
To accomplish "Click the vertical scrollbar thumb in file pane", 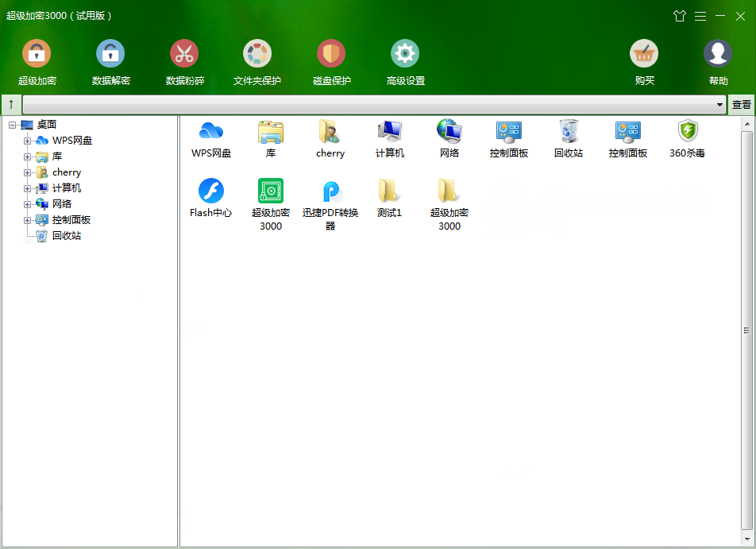I will [x=746, y=331].
